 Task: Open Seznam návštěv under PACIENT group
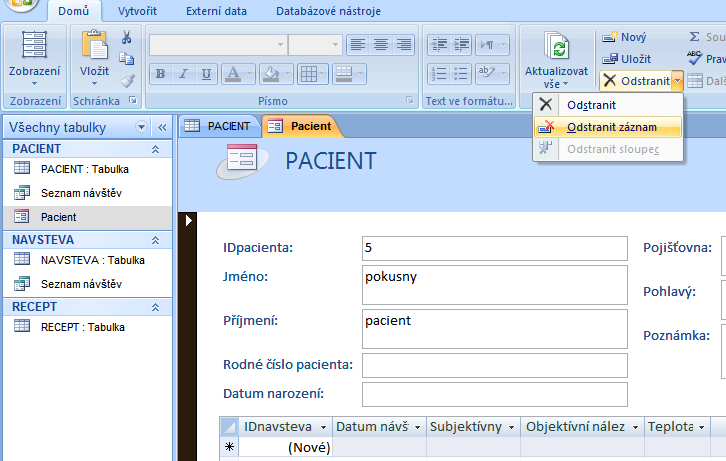88,193
